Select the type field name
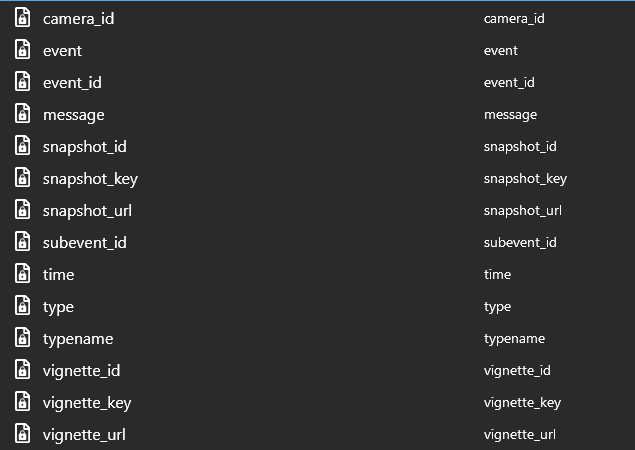The width and height of the screenshot is (635, 450). click(x=58, y=307)
